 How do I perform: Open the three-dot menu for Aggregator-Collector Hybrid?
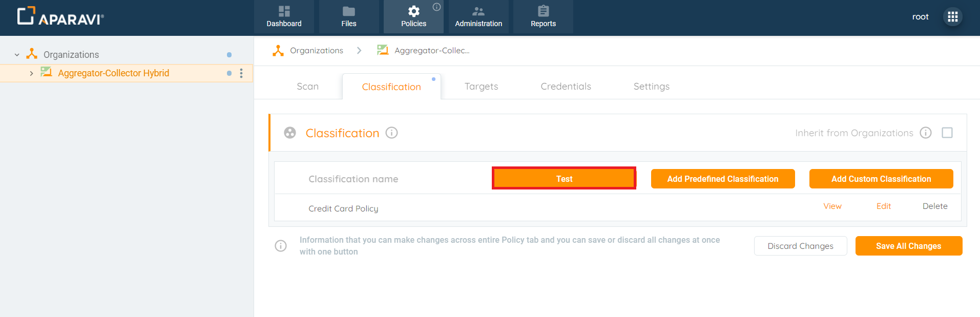point(241,73)
